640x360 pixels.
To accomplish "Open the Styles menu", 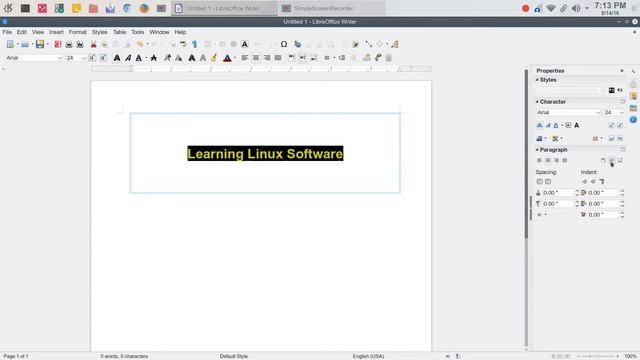I will (99, 32).
